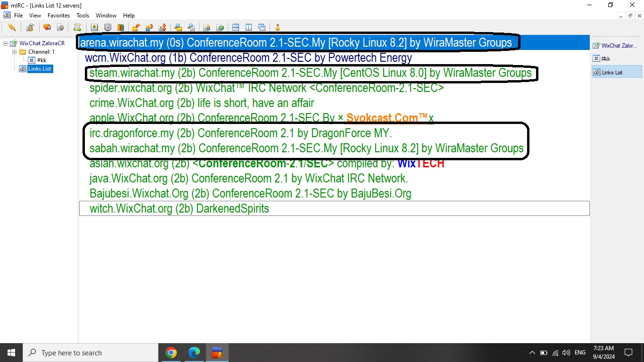This screenshot has height=362, width=644.
Task: Open the Favorites menu
Action: coord(59,16)
